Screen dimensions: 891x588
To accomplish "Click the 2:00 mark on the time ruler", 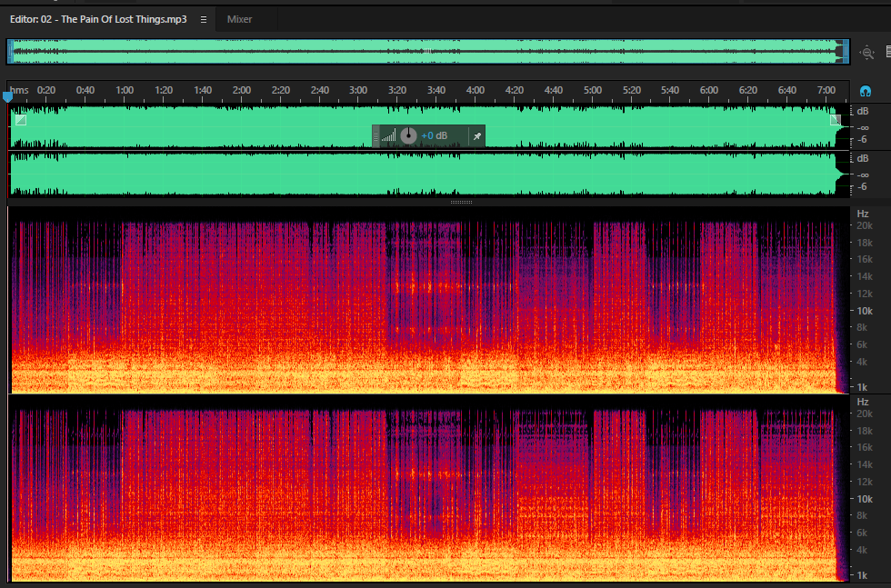I will point(242,90).
